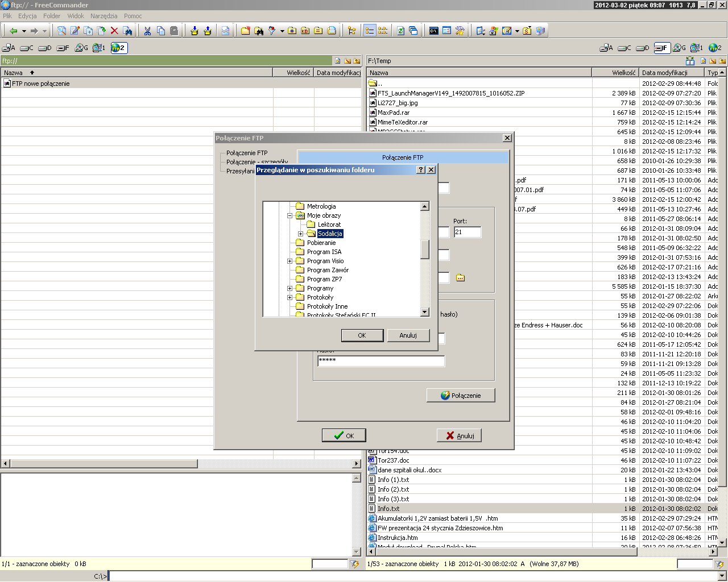
Task: Select network drive 1 in right drive bar
Action: click(697, 48)
